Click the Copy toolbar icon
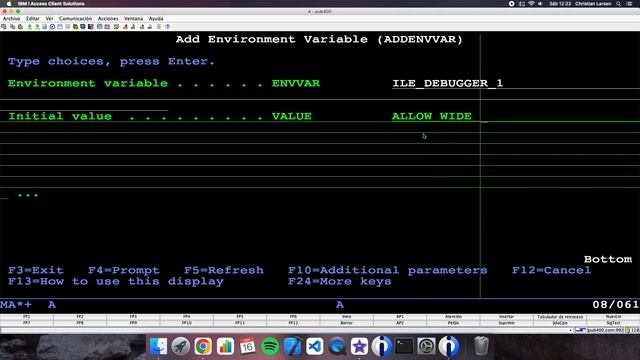 point(13,27)
